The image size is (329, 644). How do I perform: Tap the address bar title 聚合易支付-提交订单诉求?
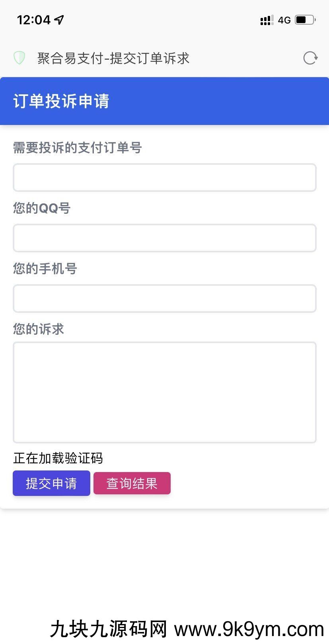(x=113, y=58)
